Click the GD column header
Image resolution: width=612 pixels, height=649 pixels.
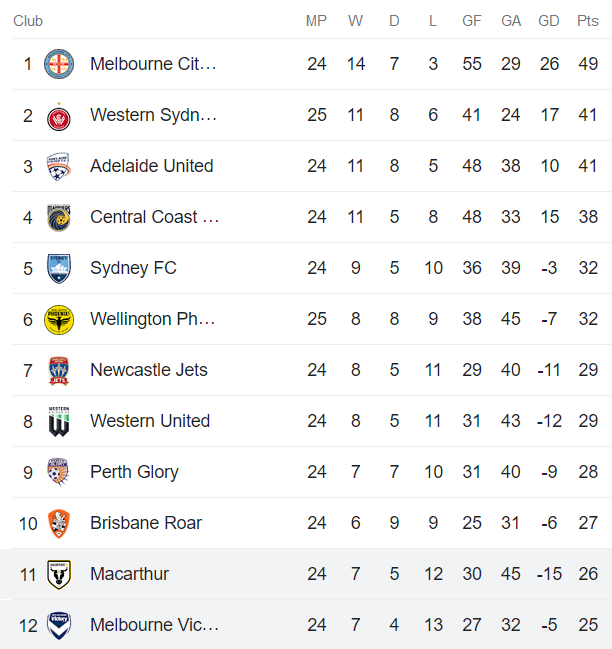(549, 21)
